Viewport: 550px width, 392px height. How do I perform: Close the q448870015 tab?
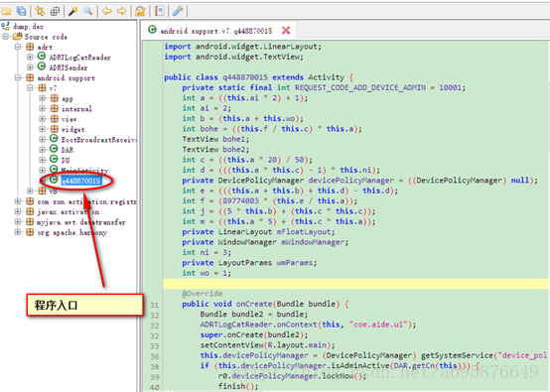pos(286,31)
